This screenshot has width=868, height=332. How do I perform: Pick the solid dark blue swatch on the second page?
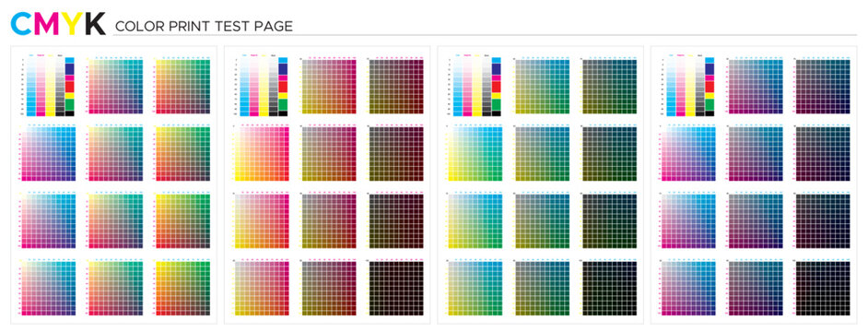[283, 69]
